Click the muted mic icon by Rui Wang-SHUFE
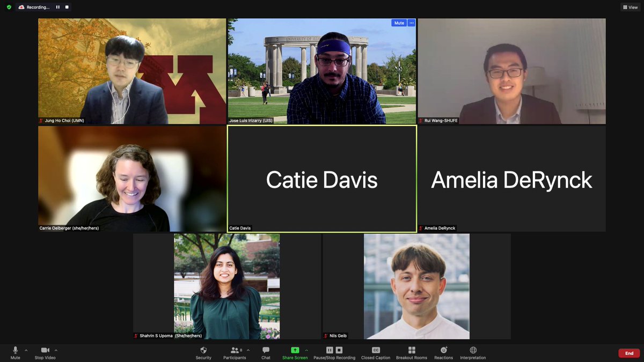This screenshot has height=362, width=644. (x=421, y=121)
